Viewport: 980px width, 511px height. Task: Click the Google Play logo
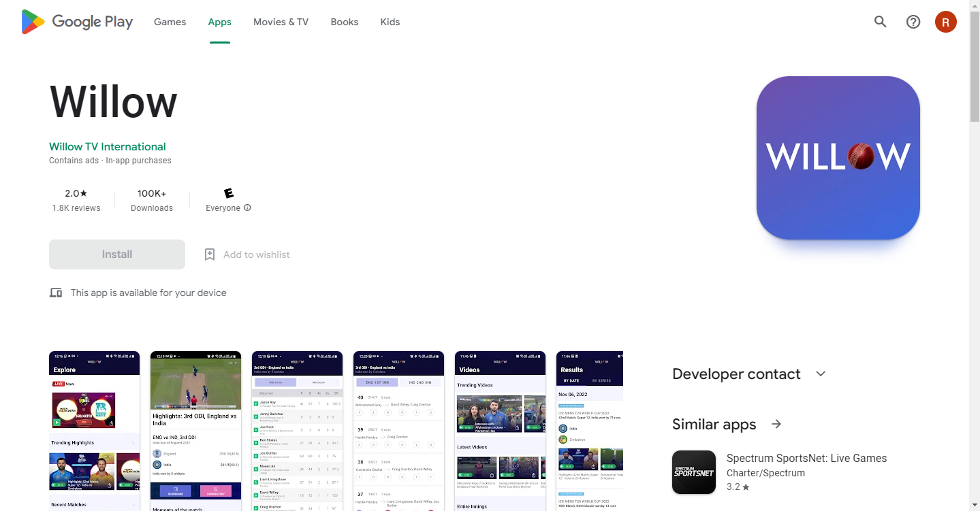[77, 22]
